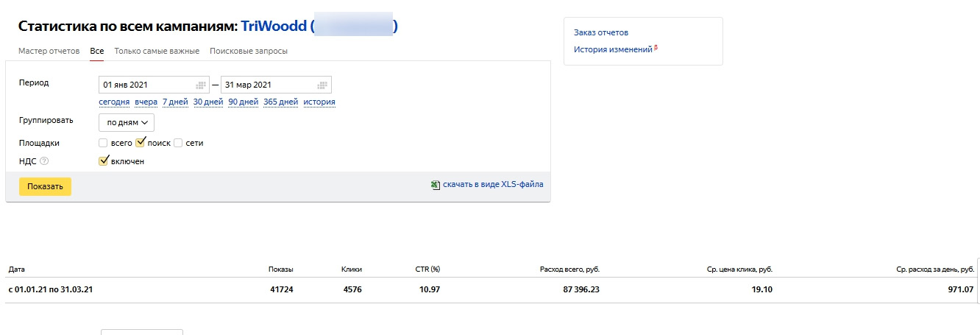
Task: Click the yellow 'Показать' button
Action: (46, 187)
